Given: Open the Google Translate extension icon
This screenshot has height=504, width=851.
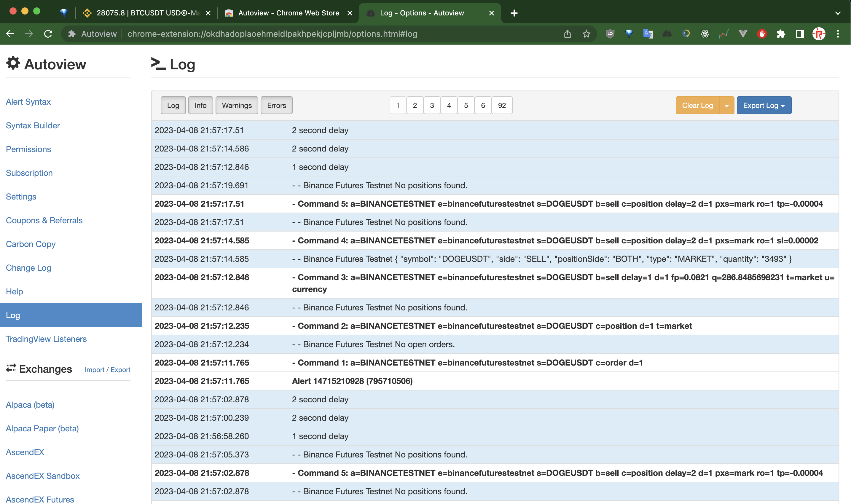Looking at the screenshot, I should 648,34.
